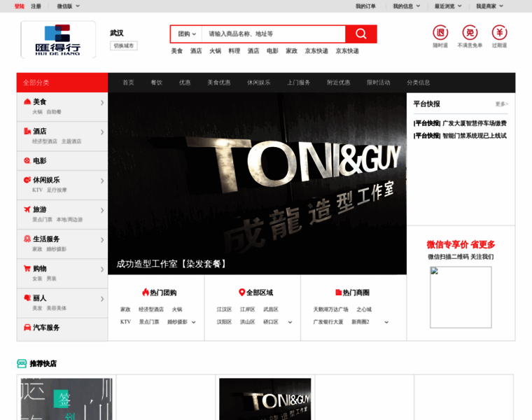Select the 上门服务 nav tab

(x=299, y=83)
